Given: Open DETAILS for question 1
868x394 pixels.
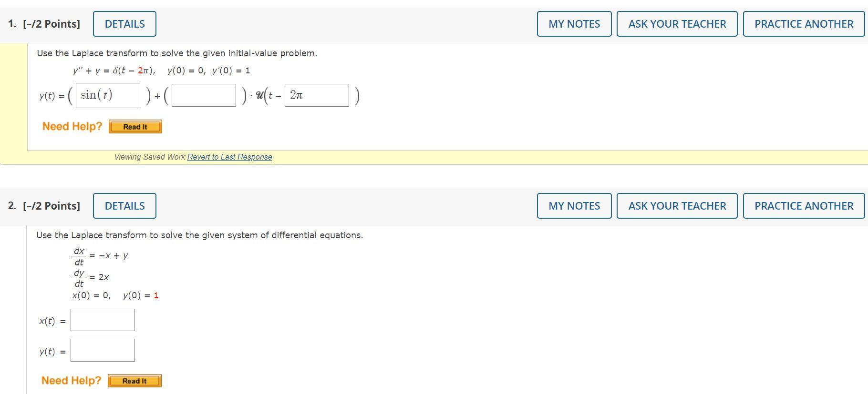Looking at the screenshot, I should [x=124, y=24].
